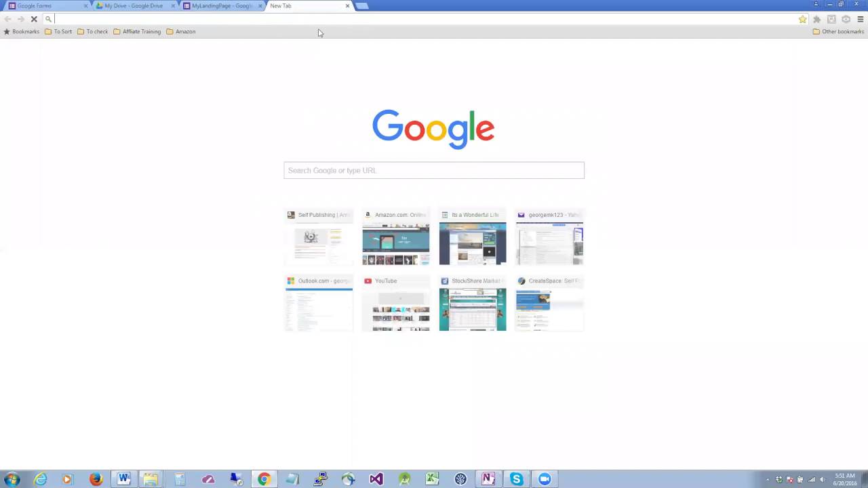
Task: Stop loading the page
Action: (34, 19)
